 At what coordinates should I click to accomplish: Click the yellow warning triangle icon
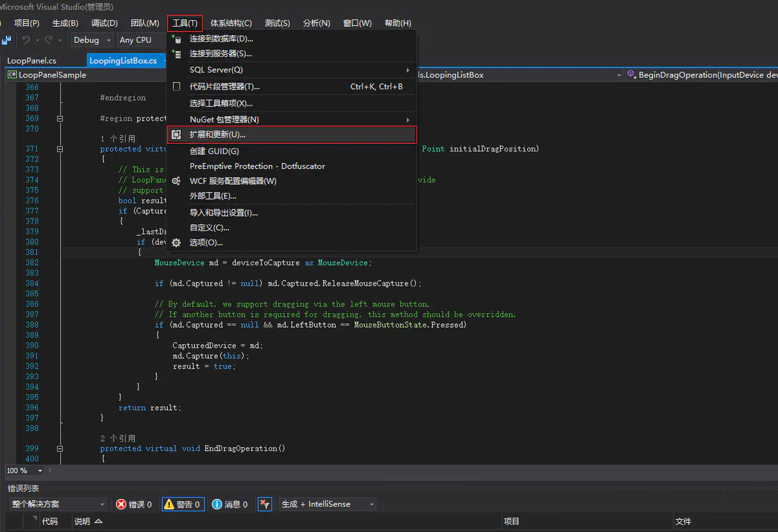(169, 504)
